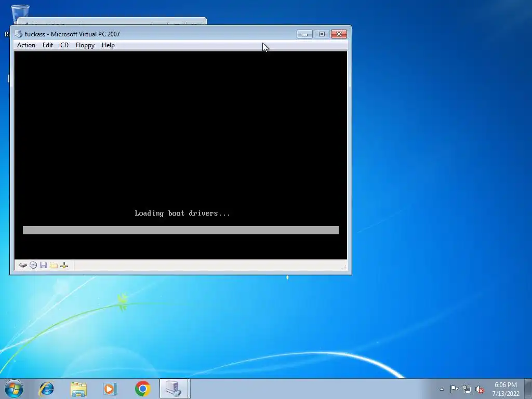Open Windows Explorer from taskbar
Viewport: 532px width, 399px height.
[x=78, y=389]
